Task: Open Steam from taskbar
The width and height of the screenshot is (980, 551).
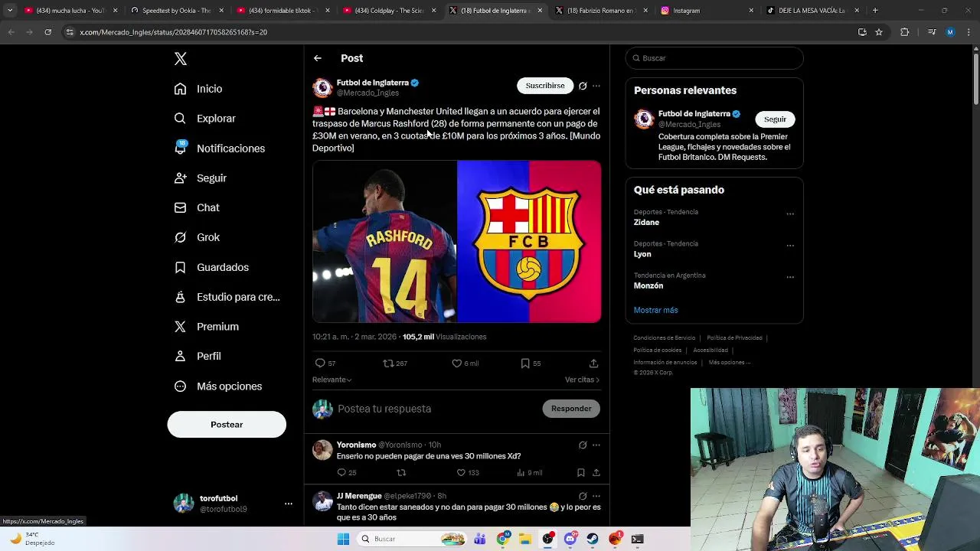Action: pos(593,539)
